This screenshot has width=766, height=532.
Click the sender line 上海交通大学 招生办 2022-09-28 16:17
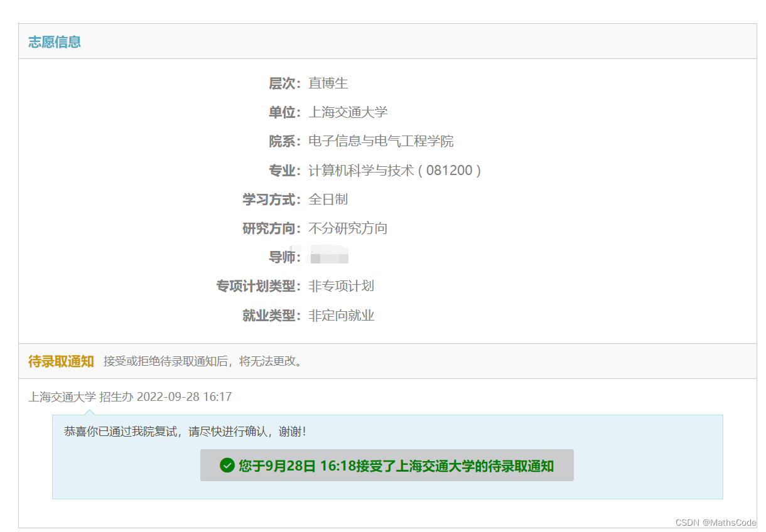pos(130,397)
